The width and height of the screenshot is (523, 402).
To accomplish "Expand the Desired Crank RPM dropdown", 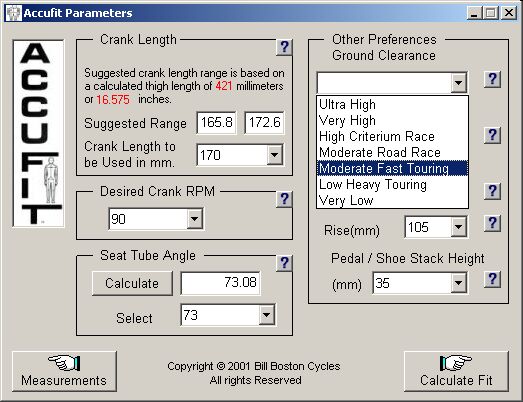I will [x=194, y=219].
